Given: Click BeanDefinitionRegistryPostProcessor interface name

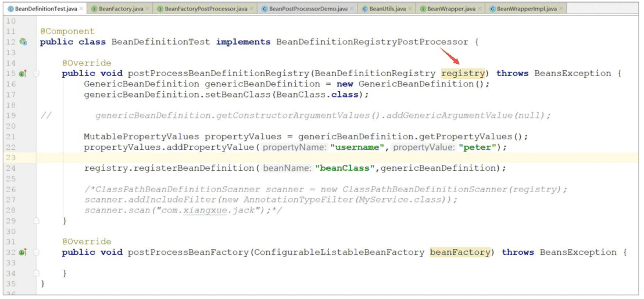Looking at the screenshot, I should pos(372,42).
